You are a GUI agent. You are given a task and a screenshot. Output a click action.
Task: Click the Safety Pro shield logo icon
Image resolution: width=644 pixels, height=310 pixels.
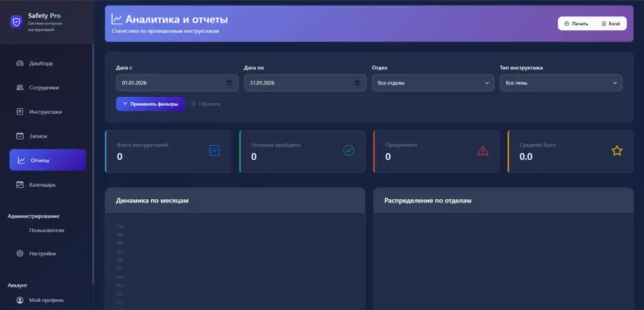click(x=16, y=21)
